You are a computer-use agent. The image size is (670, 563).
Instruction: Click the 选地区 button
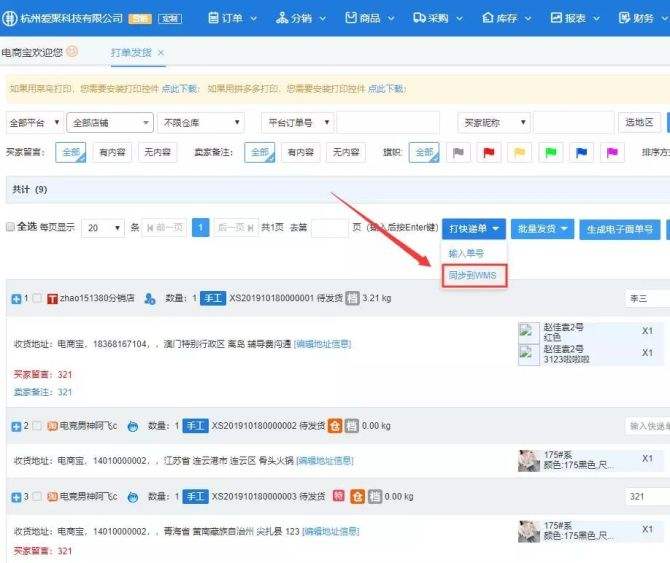tap(639, 123)
